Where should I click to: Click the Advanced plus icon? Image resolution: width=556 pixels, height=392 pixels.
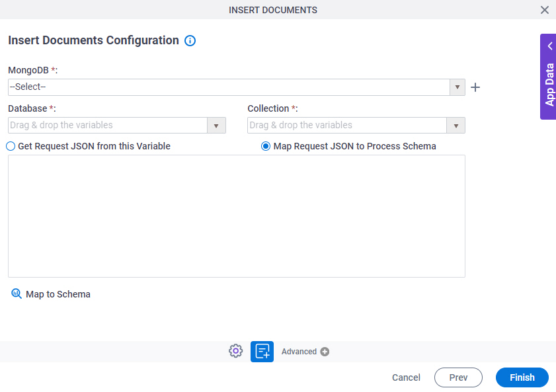(325, 352)
